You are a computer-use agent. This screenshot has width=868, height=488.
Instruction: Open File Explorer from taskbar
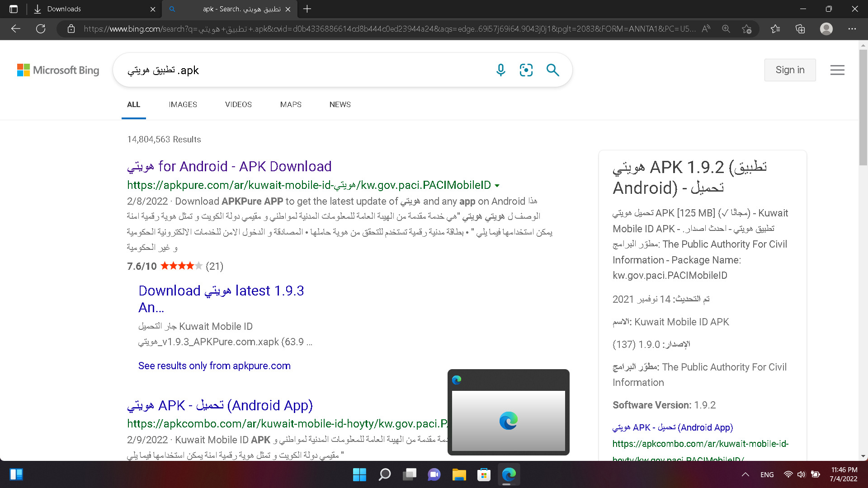(x=459, y=474)
